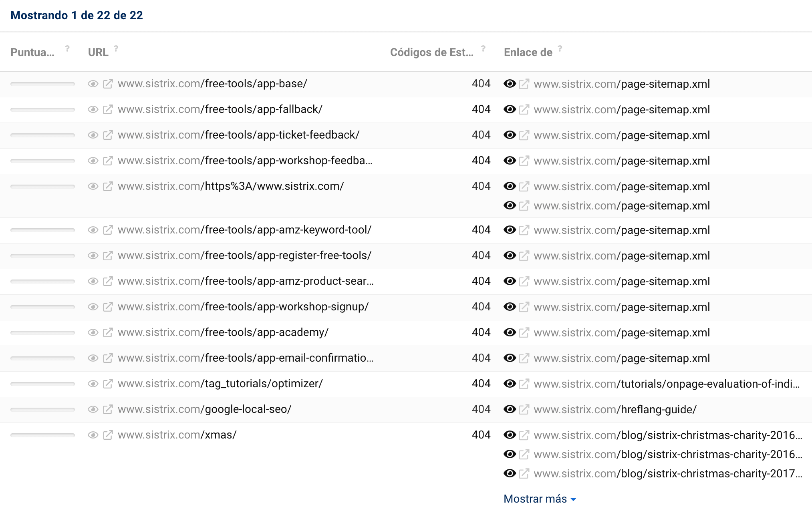812x509 pixels.
Task: Click 404 status code in xmas row
Action: (481, 435)
